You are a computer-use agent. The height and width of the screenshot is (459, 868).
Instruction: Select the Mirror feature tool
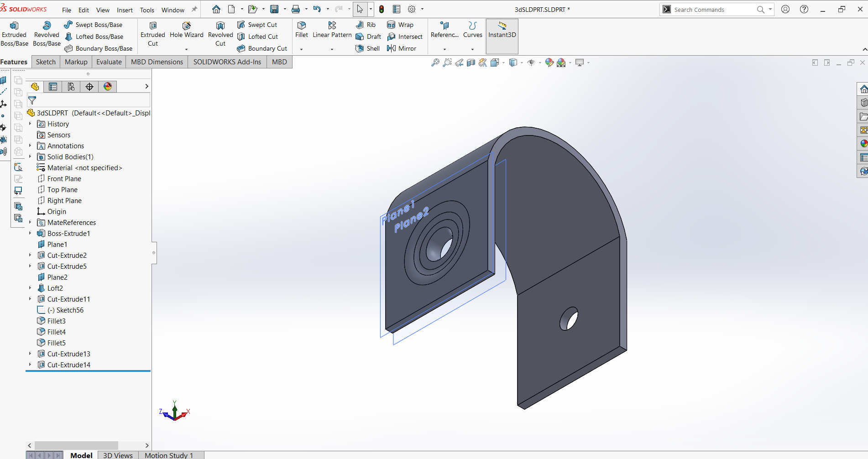pos(402,48)
